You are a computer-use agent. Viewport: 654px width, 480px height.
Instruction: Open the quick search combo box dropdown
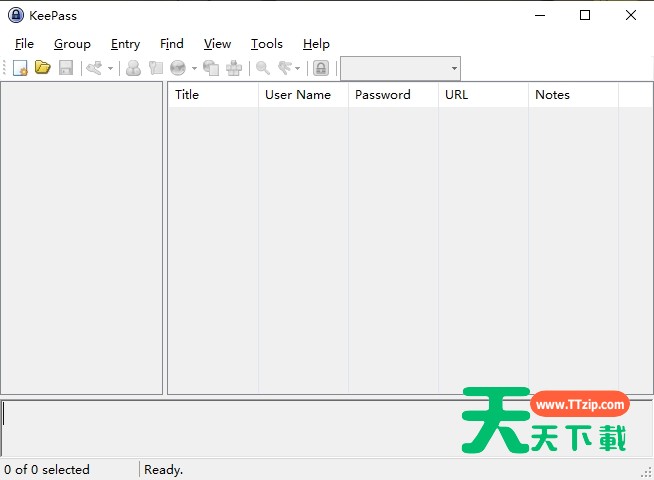point(454,68)
